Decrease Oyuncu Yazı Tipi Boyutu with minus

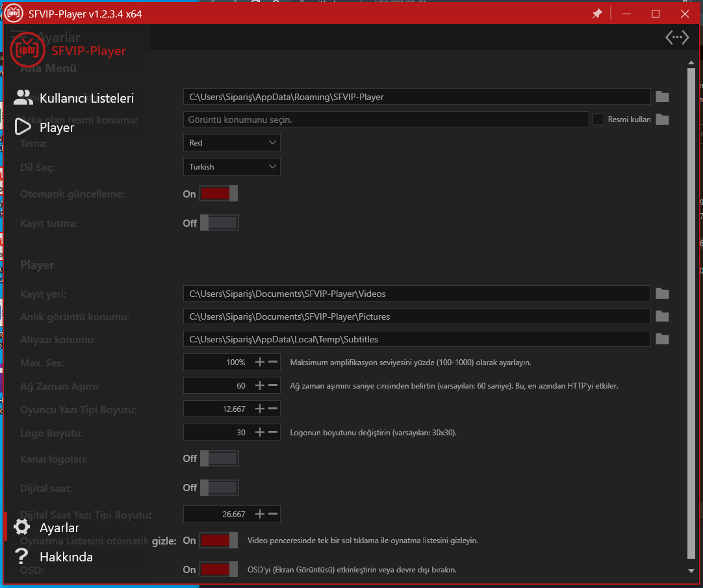273,409
